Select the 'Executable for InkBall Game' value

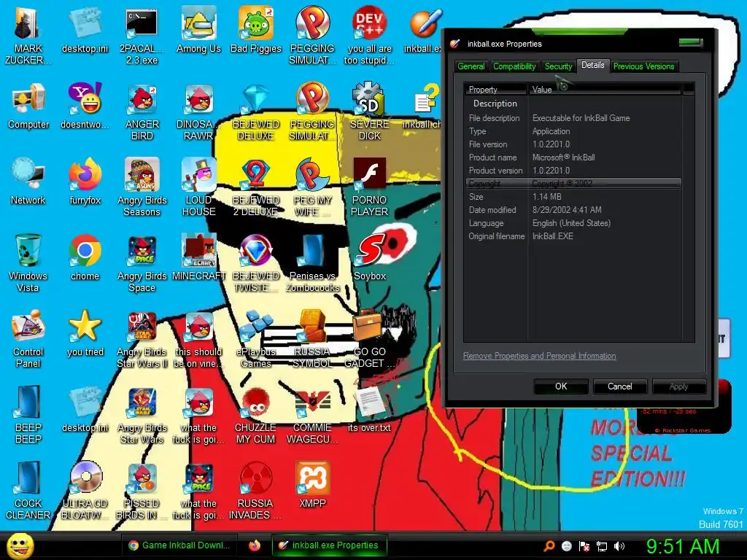click(x=581, y=118)
